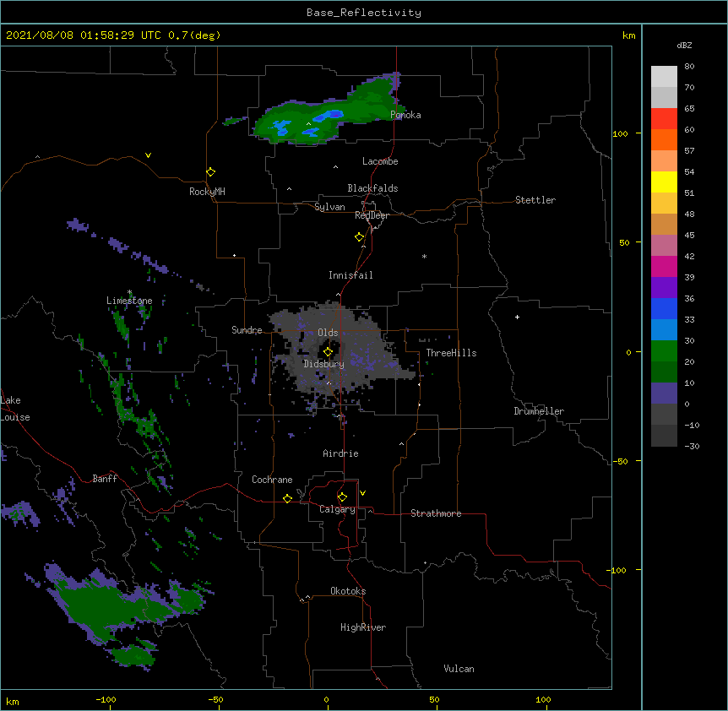The width and height of the screenshot is (728, 711).
Task: Click the Vulcan city label
Action: (459, 669)
